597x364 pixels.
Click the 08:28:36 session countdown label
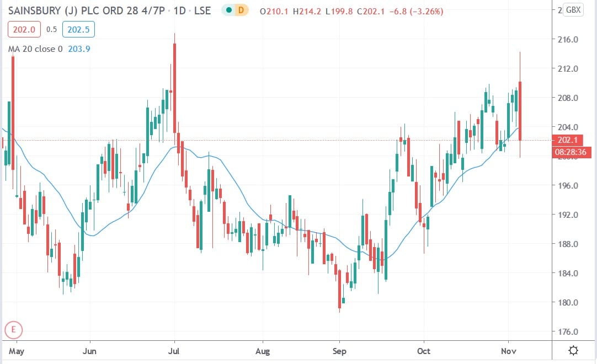click(570, 152)
